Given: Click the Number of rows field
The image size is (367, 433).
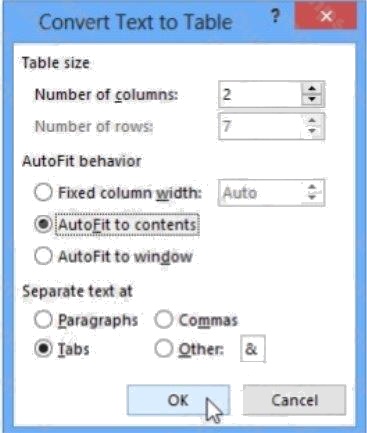Looking at the screenshot, I should [x=260, y=126].
